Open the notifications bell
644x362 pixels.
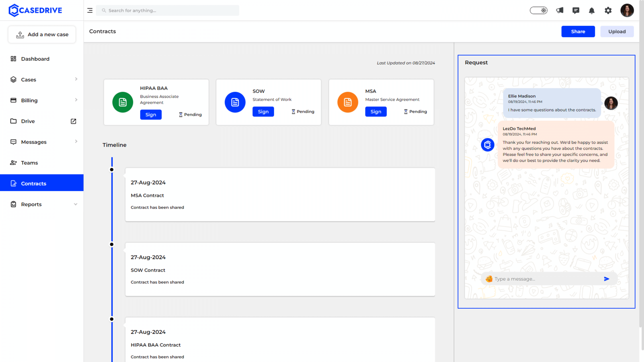pyautogui.click(x=591, y=11)
